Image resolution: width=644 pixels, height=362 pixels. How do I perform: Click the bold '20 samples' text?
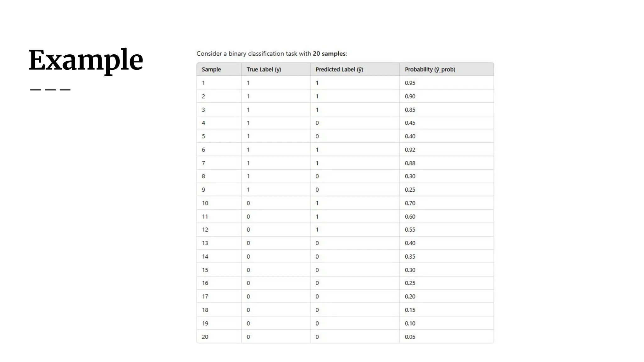tap(330, 54)
